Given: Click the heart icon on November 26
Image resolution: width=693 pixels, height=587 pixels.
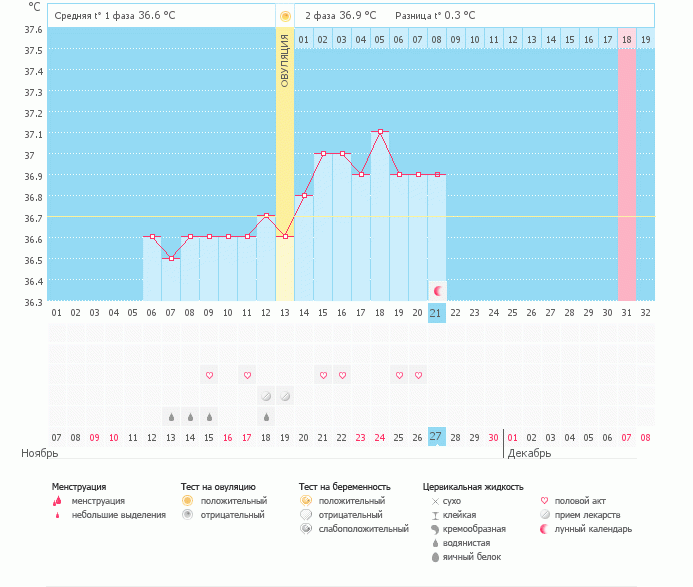Looking at the screenshot, I should [419, 375].
